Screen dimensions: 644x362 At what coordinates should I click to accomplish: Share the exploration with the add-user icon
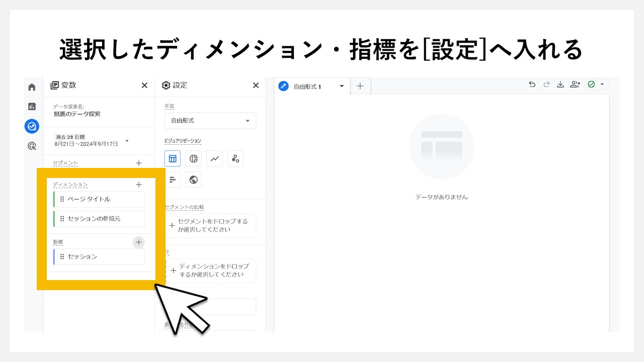click(x=575, y=85)
